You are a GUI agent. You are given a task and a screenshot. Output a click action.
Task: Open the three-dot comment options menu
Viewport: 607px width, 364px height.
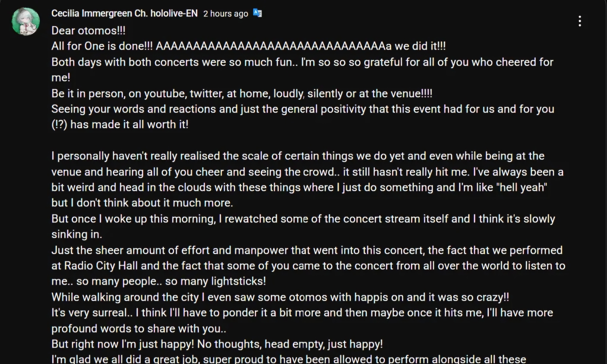tap(580, 21)
